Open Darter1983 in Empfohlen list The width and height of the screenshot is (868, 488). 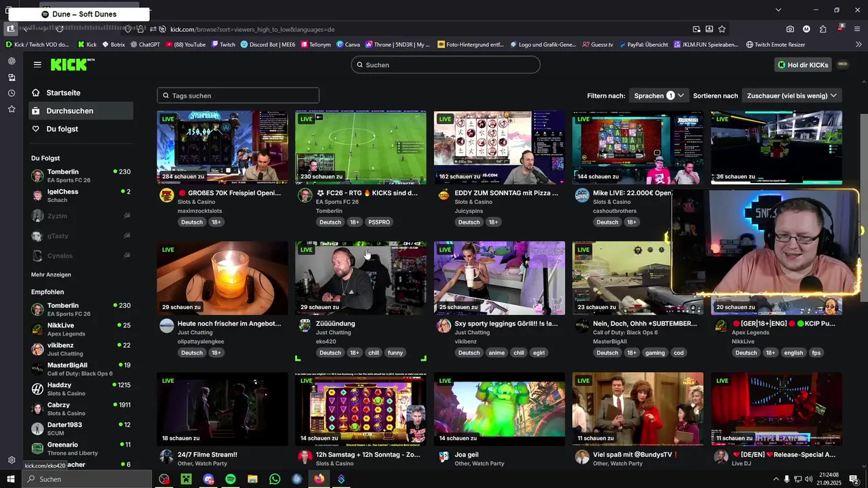pyautogui.click(x=81, y=428)
